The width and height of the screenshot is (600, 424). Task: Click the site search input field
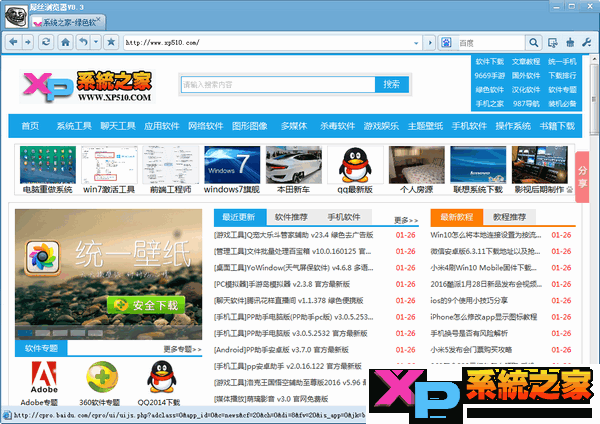pyautogui.click(x=278, y=85)
